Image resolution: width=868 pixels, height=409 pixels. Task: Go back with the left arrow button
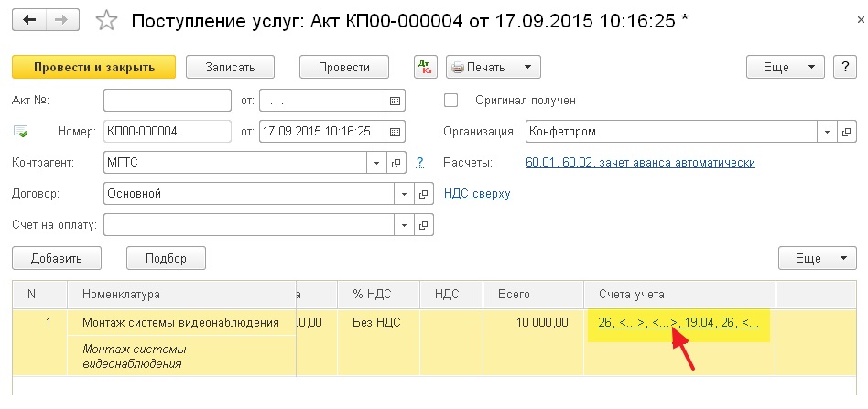pos(28,20)
